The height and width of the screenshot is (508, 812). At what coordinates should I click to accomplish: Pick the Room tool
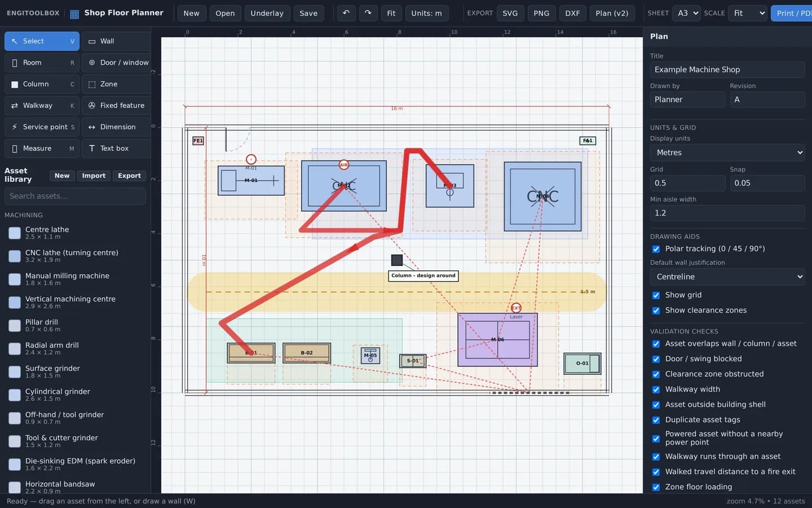pos(42,63)
